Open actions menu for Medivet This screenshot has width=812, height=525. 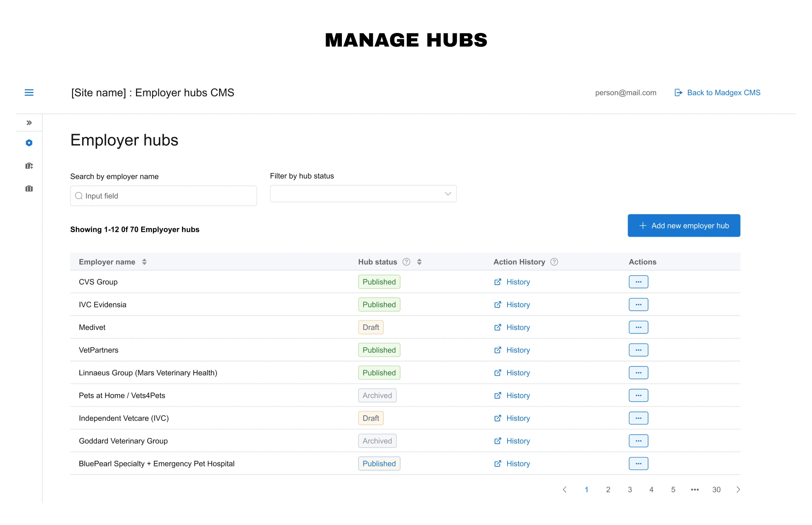pos(638,327)
